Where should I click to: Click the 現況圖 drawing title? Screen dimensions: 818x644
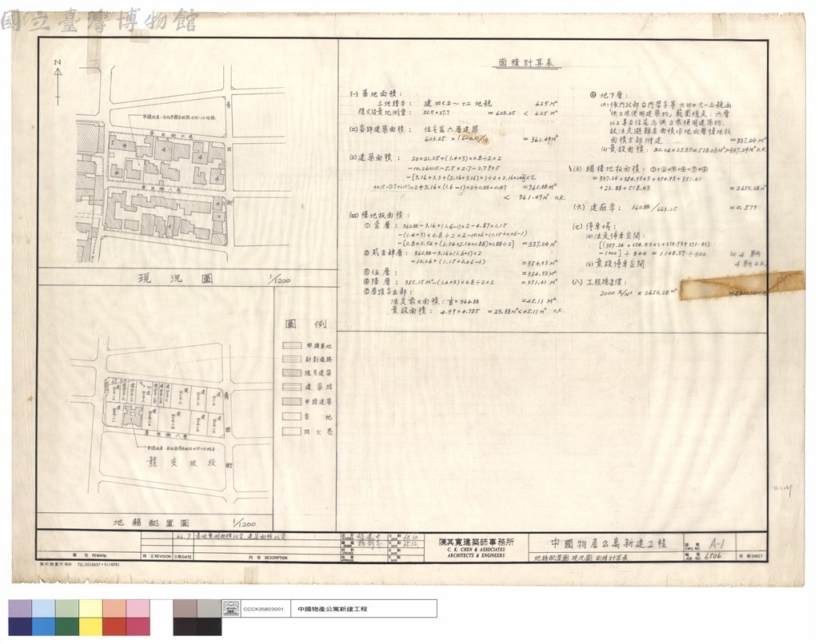(x=175, y=279)
